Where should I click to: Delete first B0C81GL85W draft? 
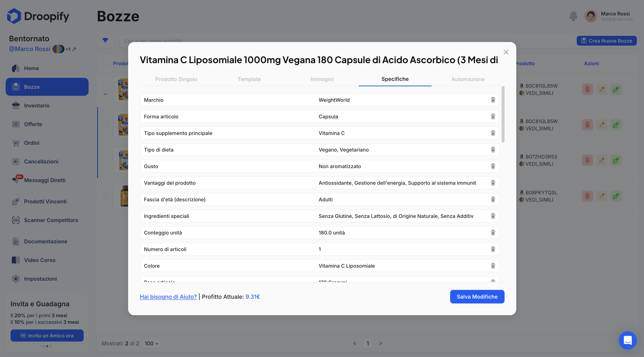[587, 89]
